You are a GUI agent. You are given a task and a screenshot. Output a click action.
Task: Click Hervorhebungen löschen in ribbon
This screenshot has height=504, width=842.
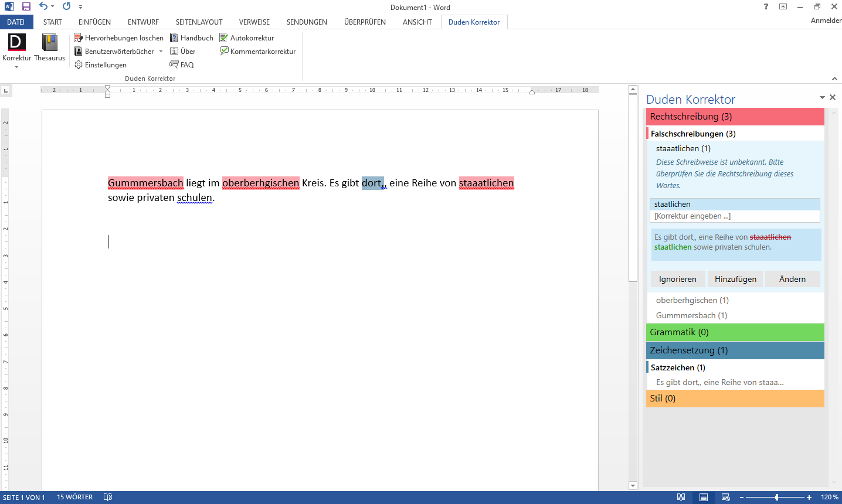click(118, 38)
